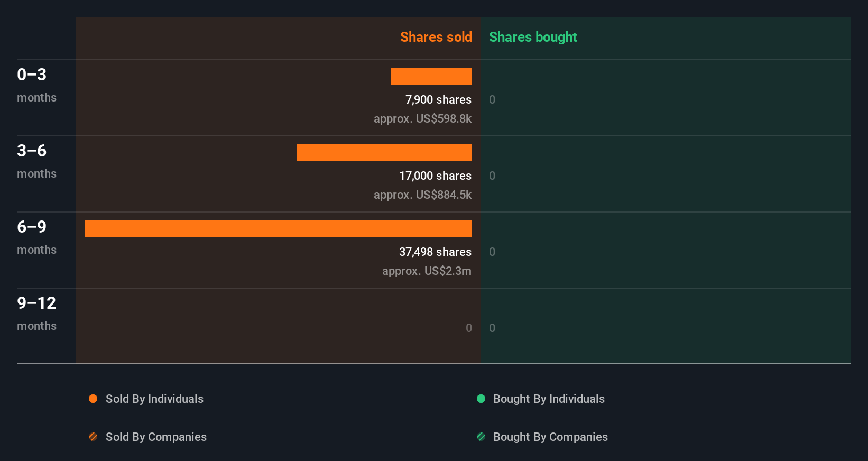Viewport: 868px width, 461px height.
Task: Click the orange Sold By Individuals legend dot
Action: pos(93,399)
